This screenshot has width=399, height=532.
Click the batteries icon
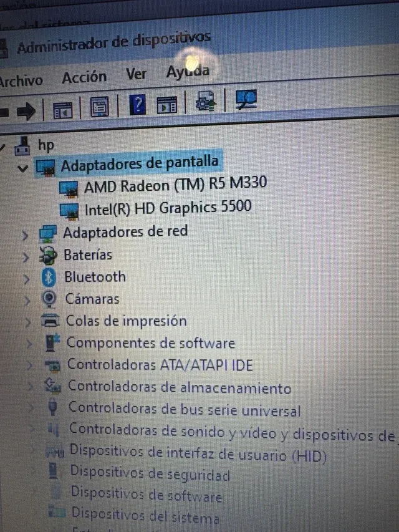(x=47, y=256)
